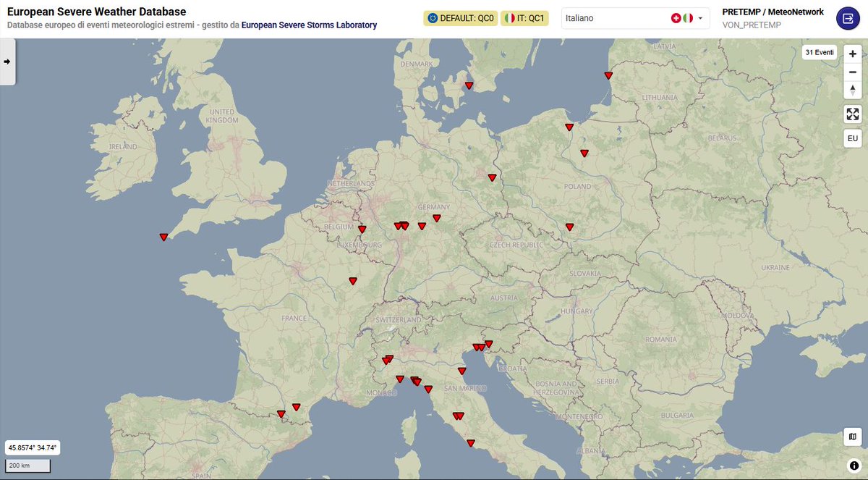Image resolution: width=868 pixels, height=480 pixels.
Task: Select event marker near Luxembourg
Action: (x=362, y=230)
